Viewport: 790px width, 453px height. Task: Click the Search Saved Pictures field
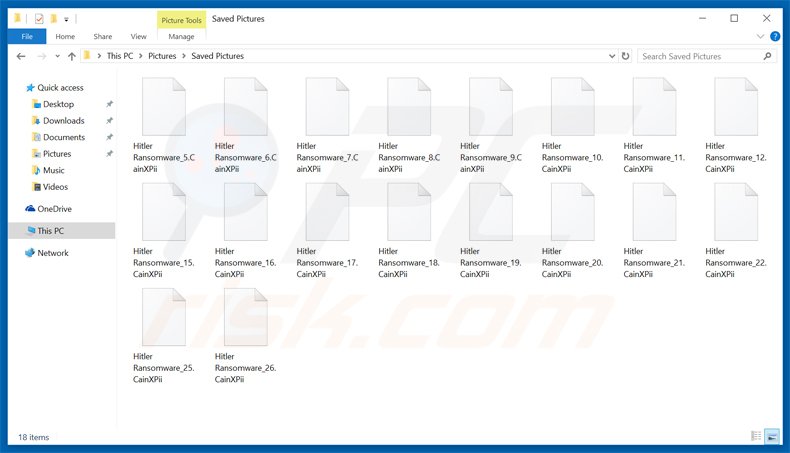pyautogui.click(x=700, y=56)
